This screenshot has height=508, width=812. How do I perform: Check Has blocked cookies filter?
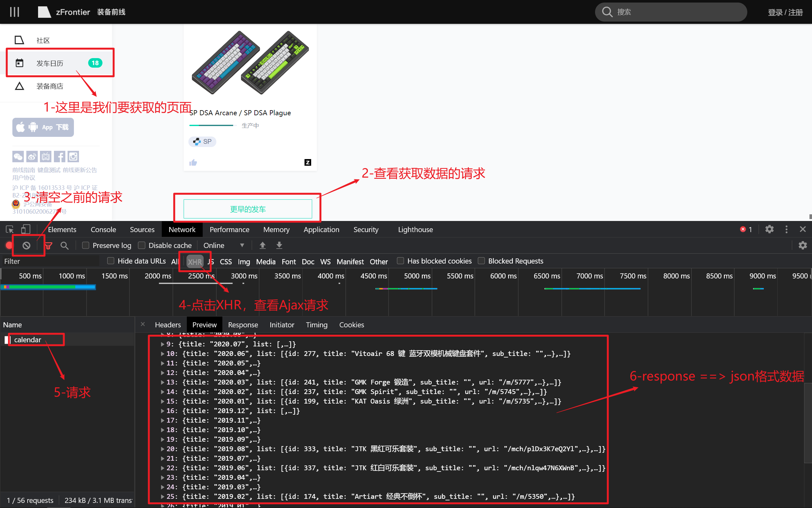tap(400, 261)
